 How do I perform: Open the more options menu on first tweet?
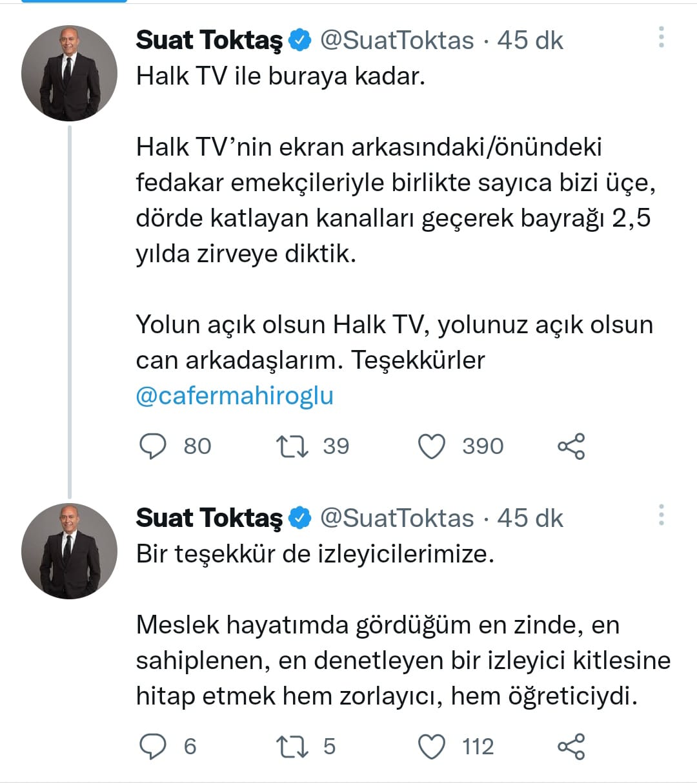(661, 37)
